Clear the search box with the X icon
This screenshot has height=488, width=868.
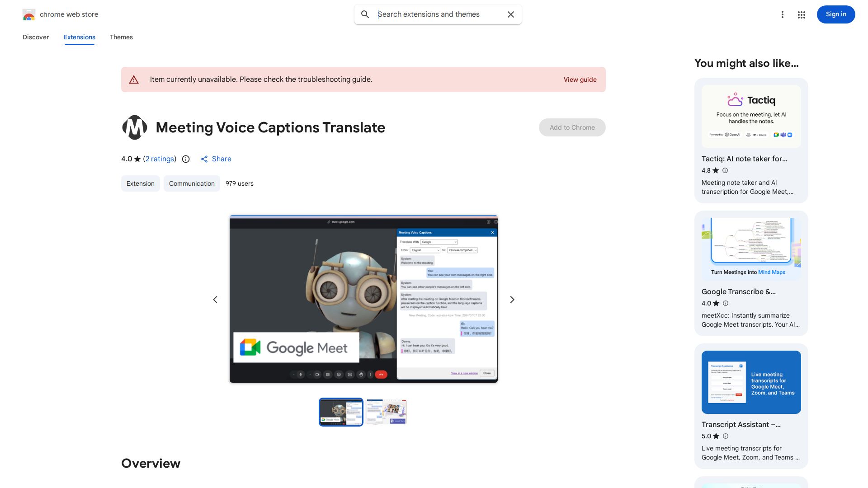click(510, 14)
